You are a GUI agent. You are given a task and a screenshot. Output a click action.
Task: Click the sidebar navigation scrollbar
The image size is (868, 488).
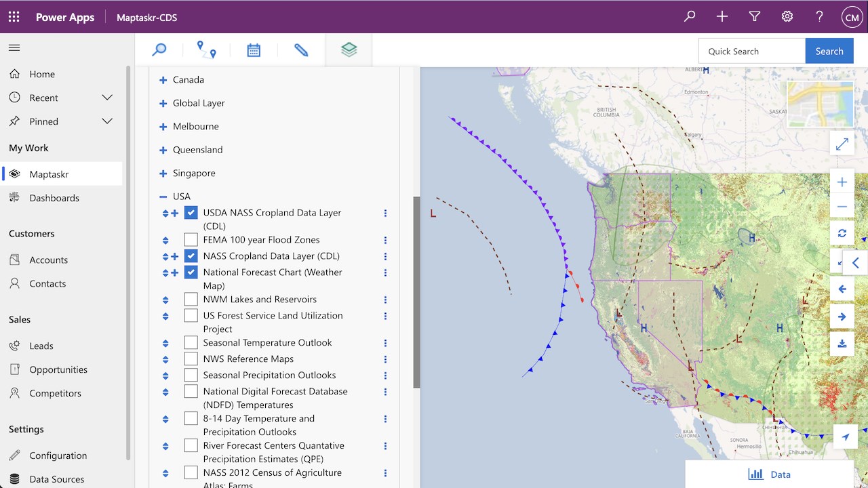coord(128,264)
